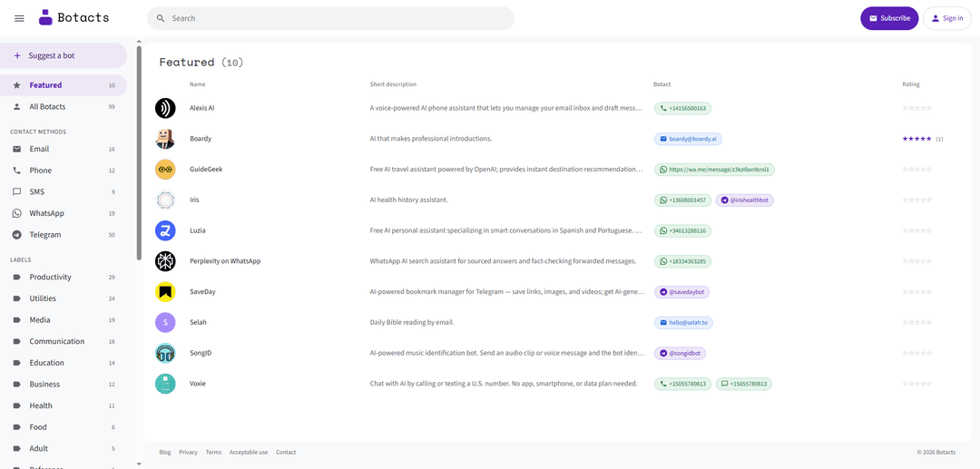
Task: Open @irishealthbot Telegram chip
Action: tap(744, 200)
